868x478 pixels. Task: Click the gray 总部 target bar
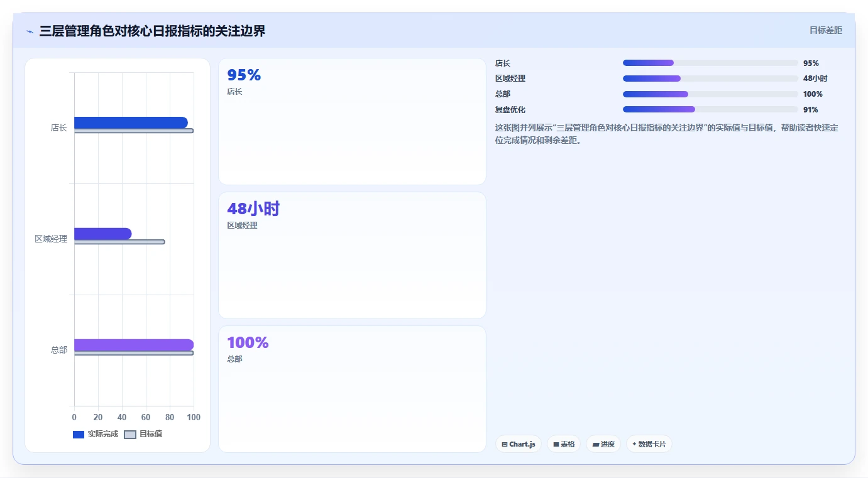(134, 353)
